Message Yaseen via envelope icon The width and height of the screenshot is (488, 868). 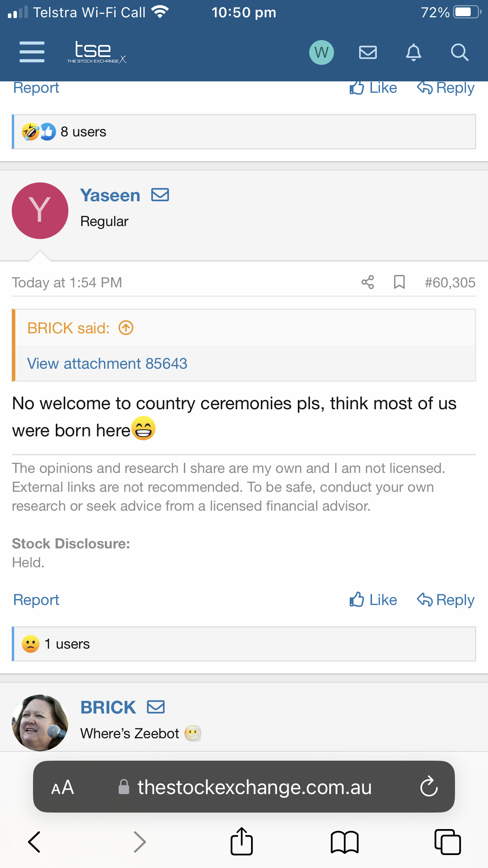[160, 195]
